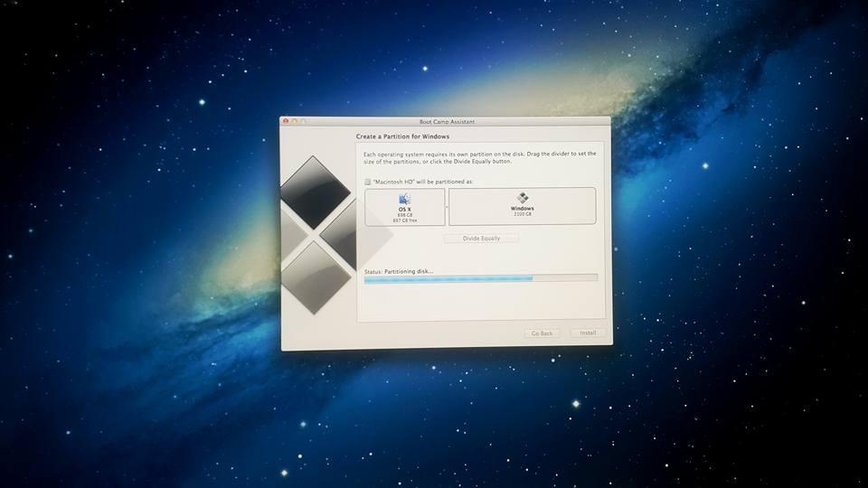Click the divider between OS X and Windows partitions
This screenshot has width=868, height=488.
pos(447,206)
